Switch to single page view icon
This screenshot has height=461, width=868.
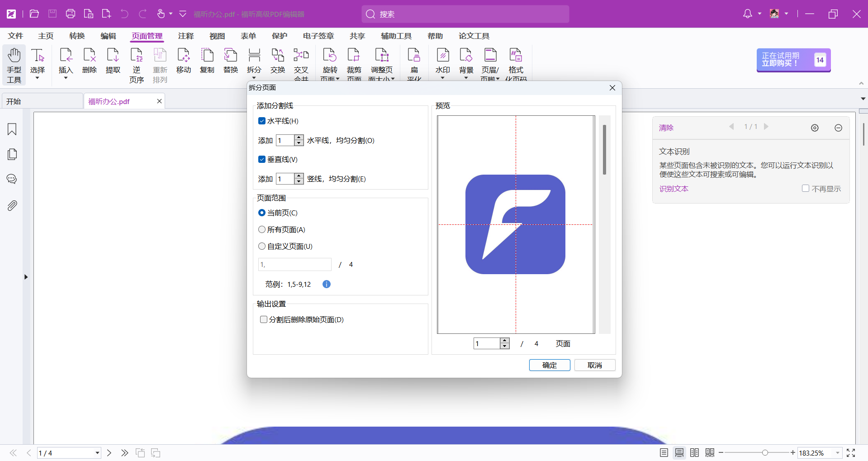tap(664, 453)
